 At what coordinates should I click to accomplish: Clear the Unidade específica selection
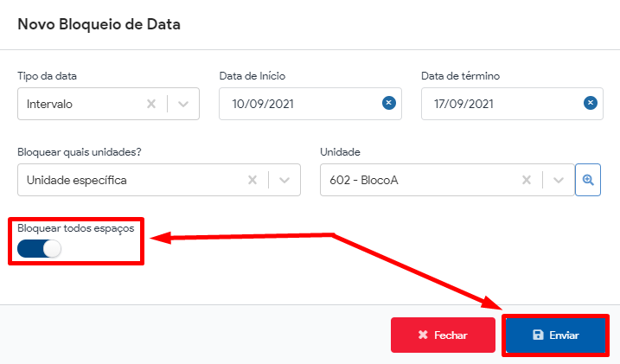point(252,180)
